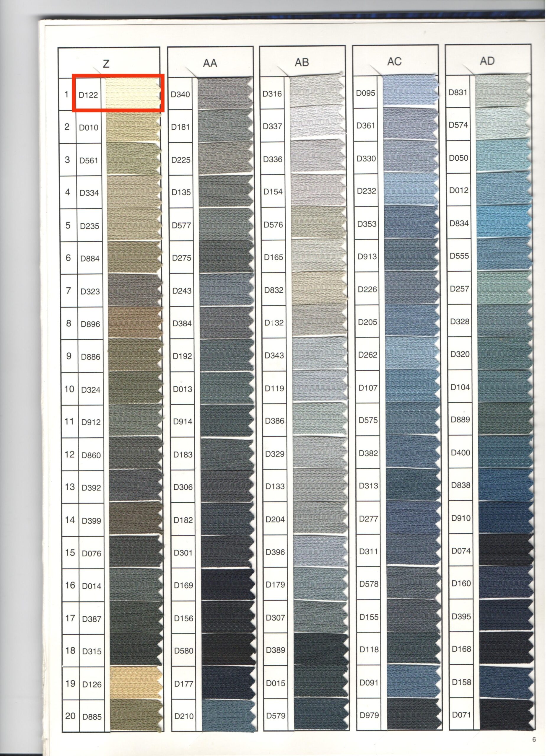
Task: Click code label D574
Action: point(458,125)
